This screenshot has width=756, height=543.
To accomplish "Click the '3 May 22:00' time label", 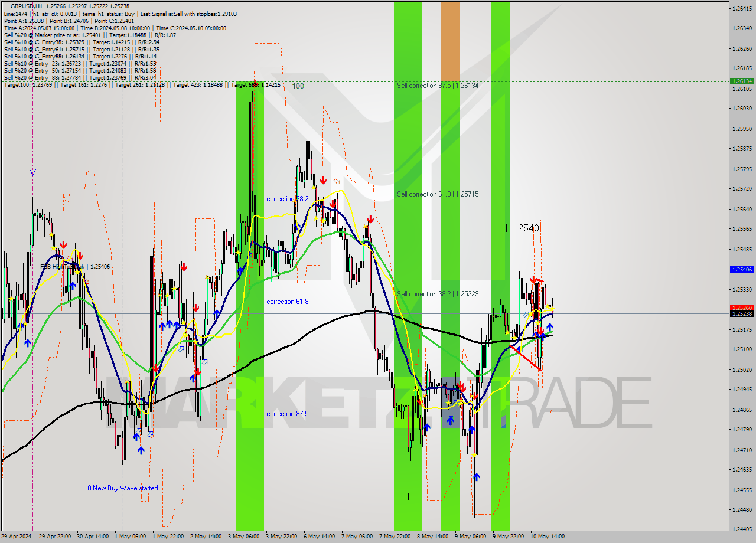I will pyautogui.click(x=281, y=537).
